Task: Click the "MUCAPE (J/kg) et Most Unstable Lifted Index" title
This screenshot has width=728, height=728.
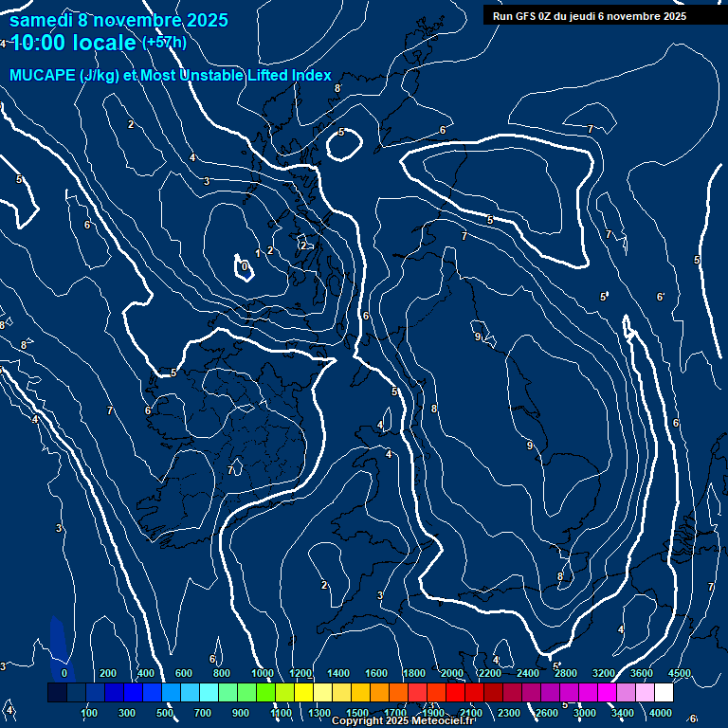Action: 171,75
